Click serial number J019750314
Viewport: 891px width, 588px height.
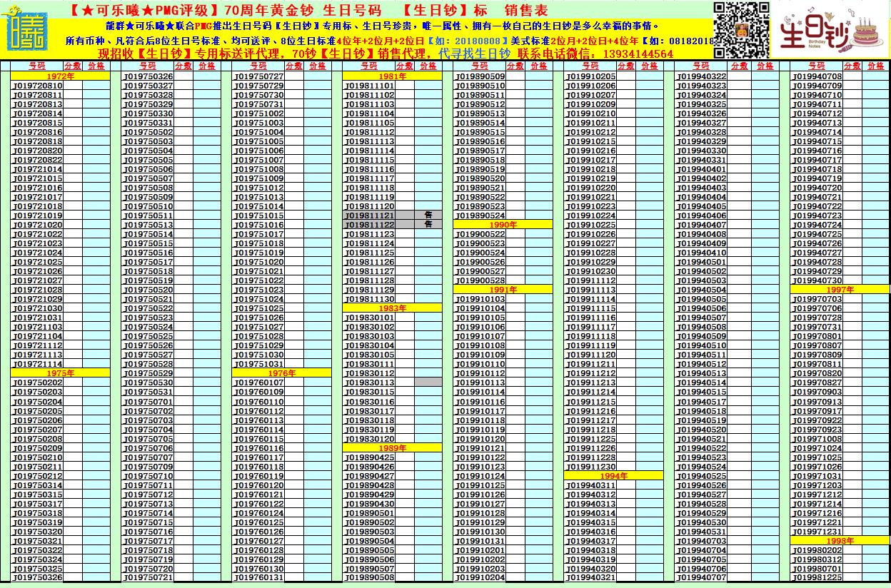(38, 485)
